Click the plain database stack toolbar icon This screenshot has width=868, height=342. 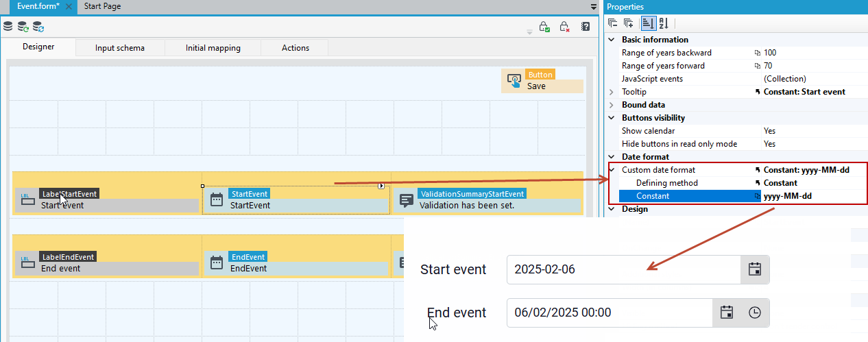pos(8,27)
